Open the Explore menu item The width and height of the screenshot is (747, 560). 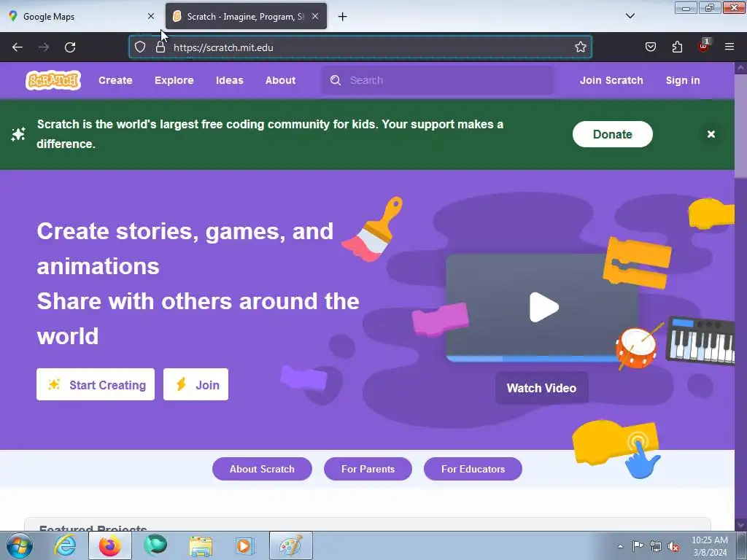point(174,80)
